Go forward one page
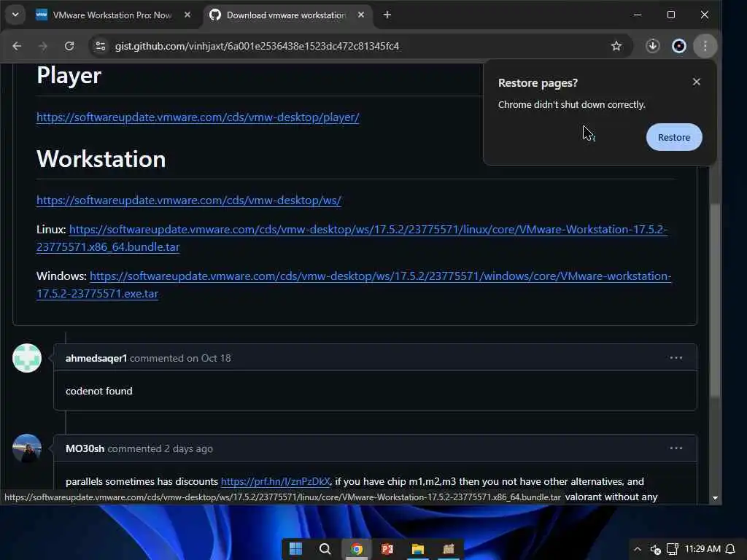This screenshot has width=747, height=560. tap(43, 46)
